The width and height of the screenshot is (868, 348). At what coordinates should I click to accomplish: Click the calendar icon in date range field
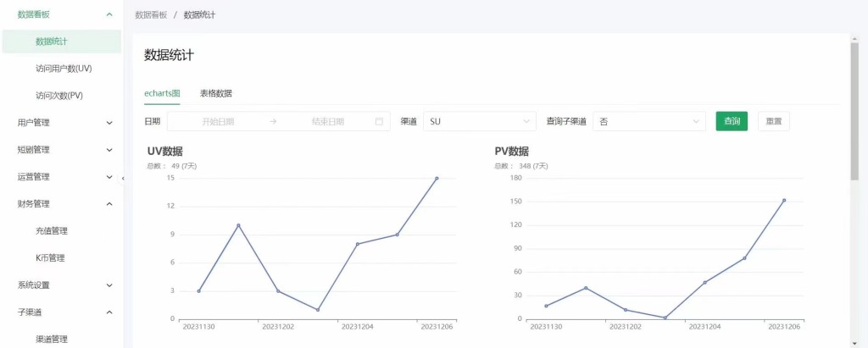[379, 122]
